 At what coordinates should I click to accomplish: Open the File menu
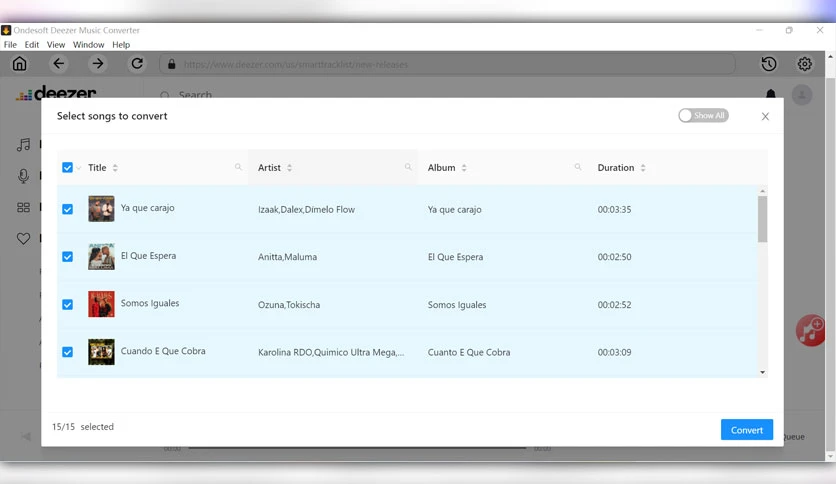(10, 45)
